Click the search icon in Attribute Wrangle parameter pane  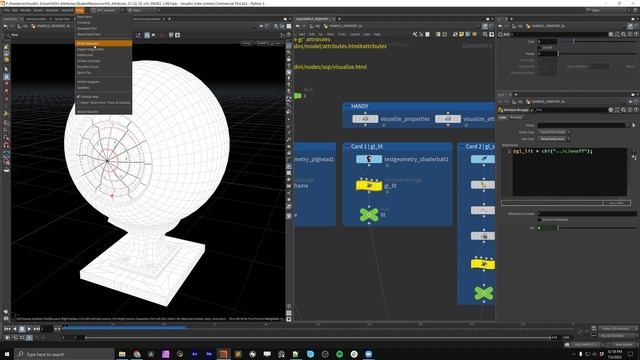(624, 110)
